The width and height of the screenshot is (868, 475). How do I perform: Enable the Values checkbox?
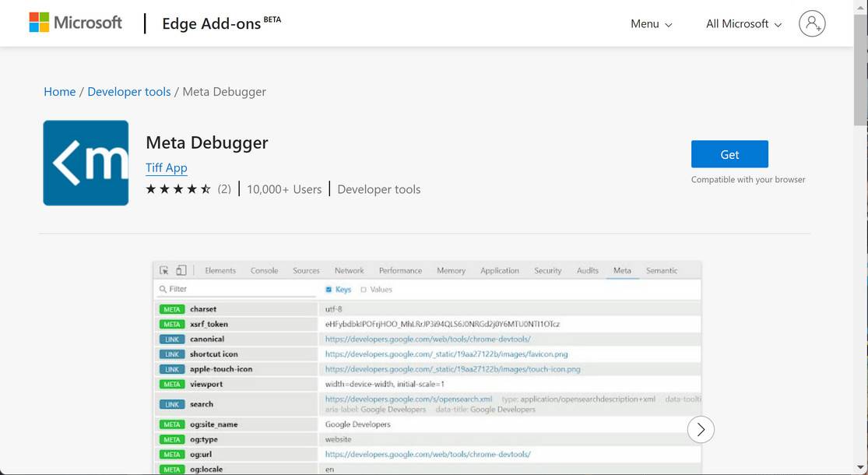click(364, 290)
